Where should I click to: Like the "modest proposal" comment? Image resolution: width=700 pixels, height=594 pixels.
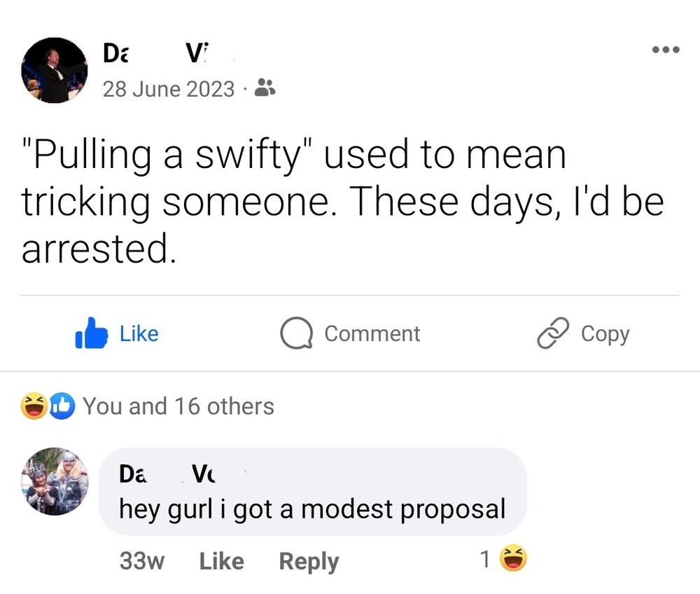221,561
